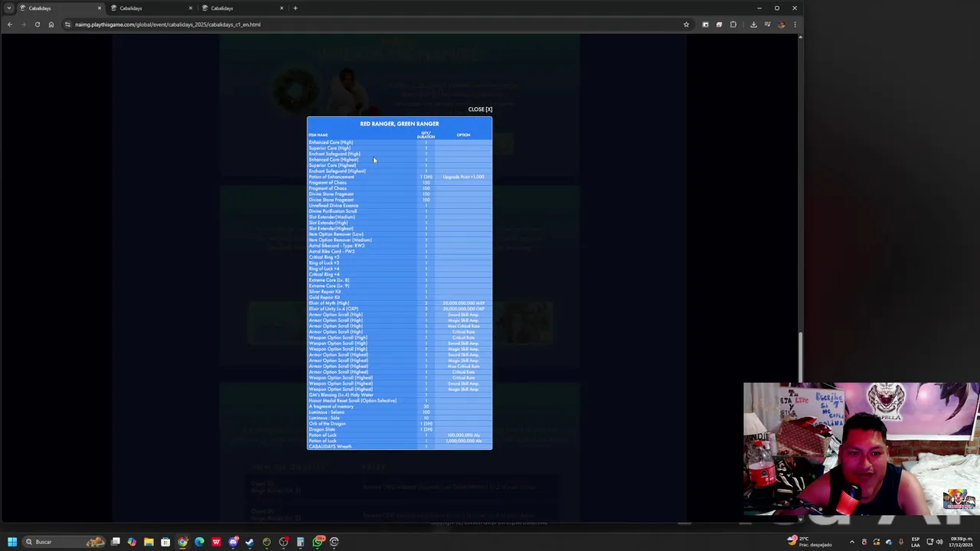Go back to the previous page
The width and height of the screenshot is (980, 551).
[9, 24]
